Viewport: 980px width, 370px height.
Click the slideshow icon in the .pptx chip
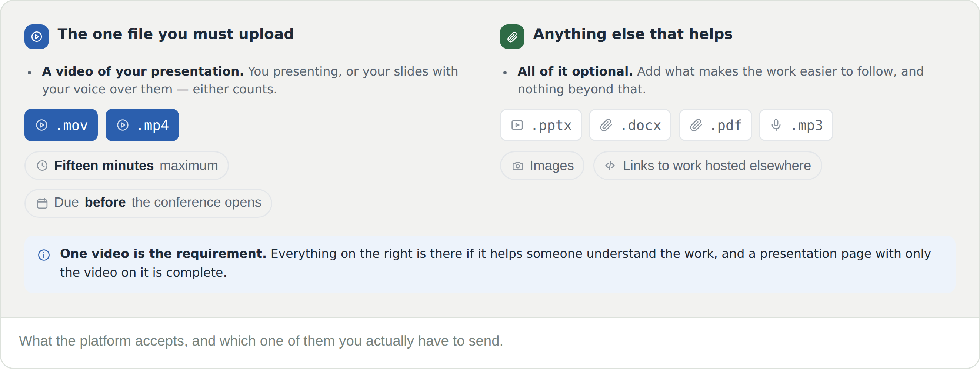pos(517,125)
